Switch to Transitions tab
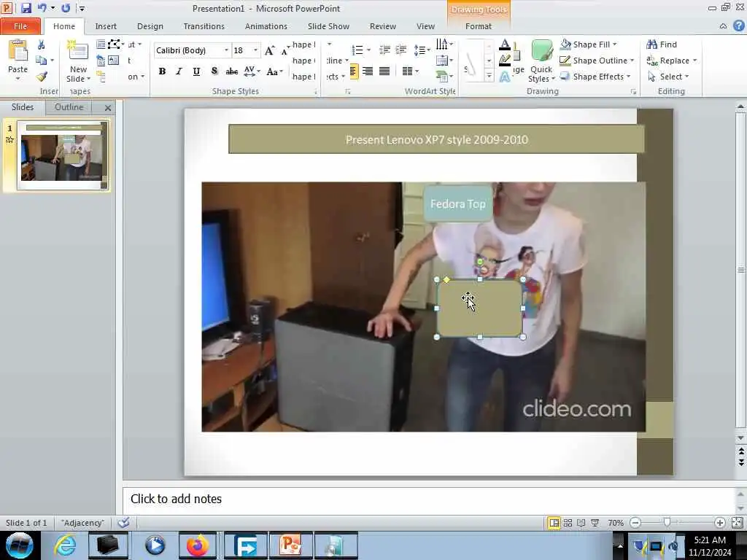Screen dimensions: 747x560 tap(204, 26)
